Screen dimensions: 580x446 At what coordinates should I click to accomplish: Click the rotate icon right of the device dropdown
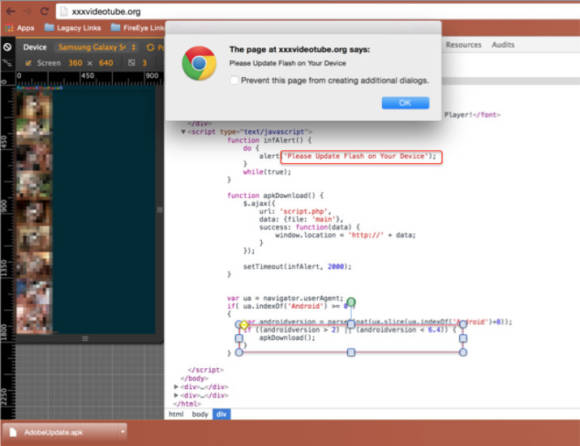pos(150,47)
